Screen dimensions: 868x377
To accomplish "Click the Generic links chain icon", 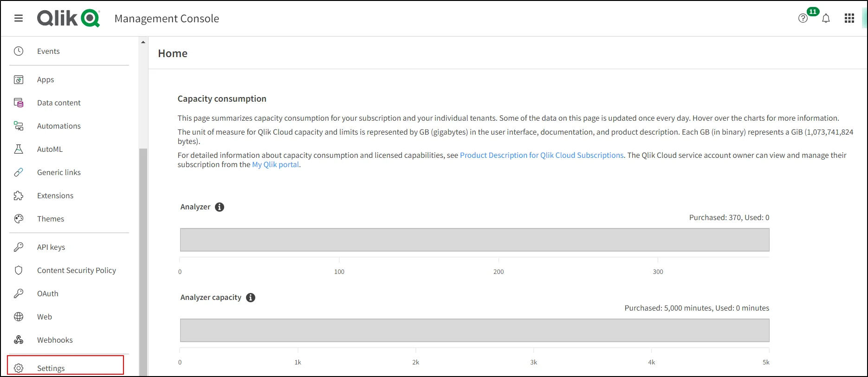I will coord(19,172).
